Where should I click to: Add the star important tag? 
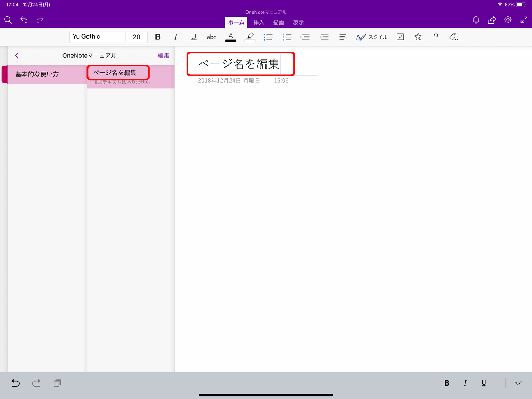point(418,37)
